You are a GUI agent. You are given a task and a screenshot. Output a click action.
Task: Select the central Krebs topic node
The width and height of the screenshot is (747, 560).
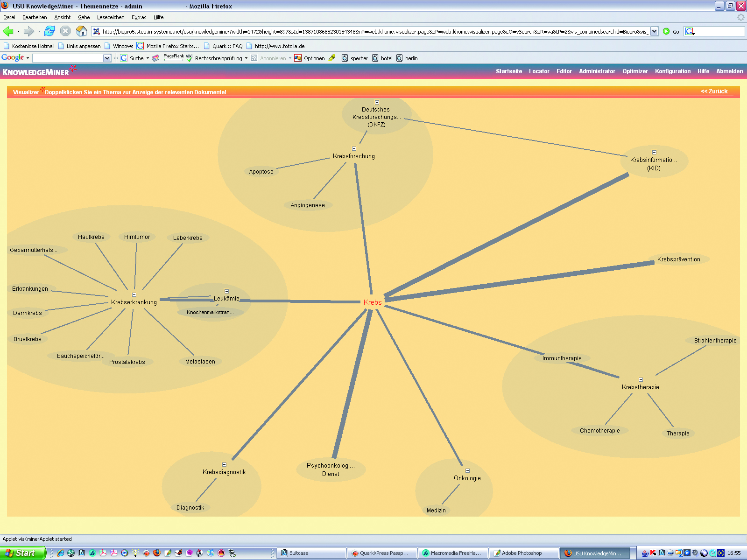[x=373, y=302]
